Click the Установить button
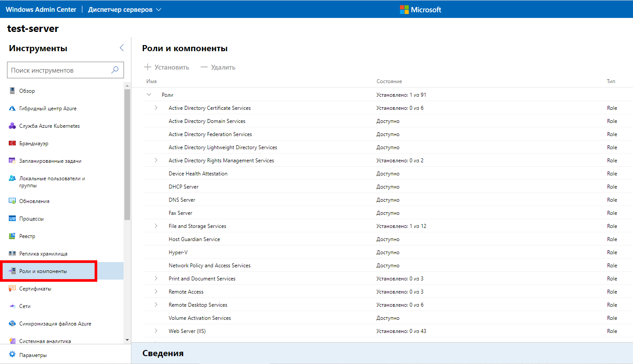 pos(167,67)
